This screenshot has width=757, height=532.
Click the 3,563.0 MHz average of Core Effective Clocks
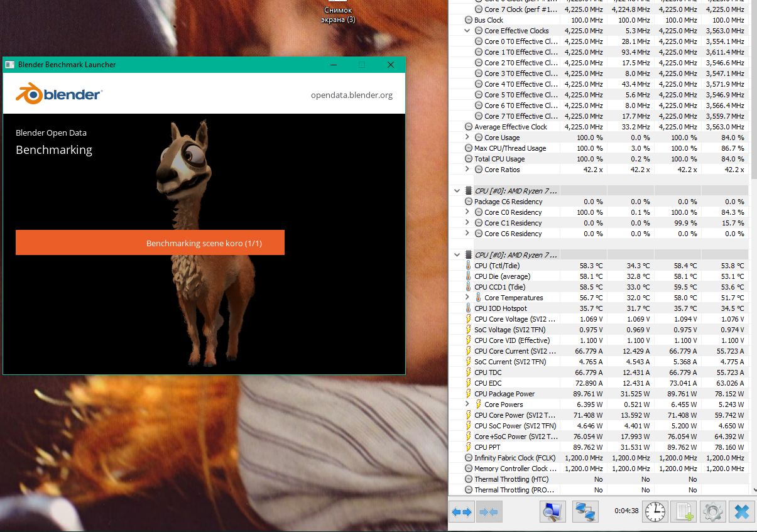(x=724, y=31)
